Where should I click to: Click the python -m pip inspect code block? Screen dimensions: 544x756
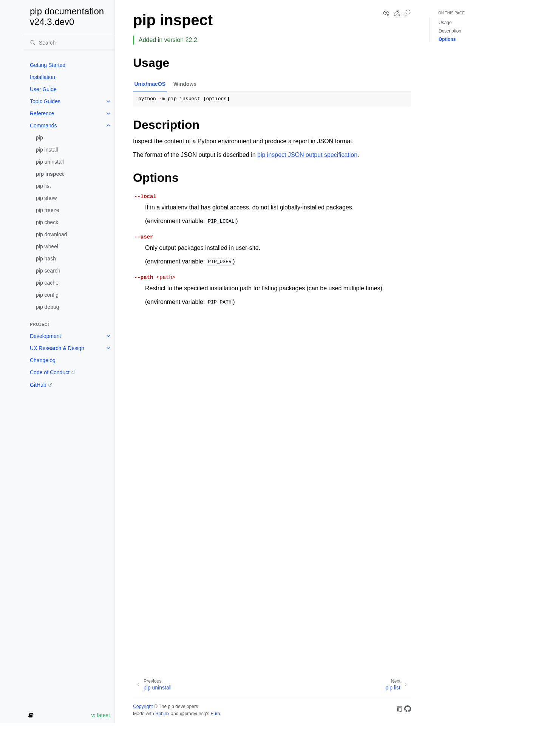(x=272, y=99)
